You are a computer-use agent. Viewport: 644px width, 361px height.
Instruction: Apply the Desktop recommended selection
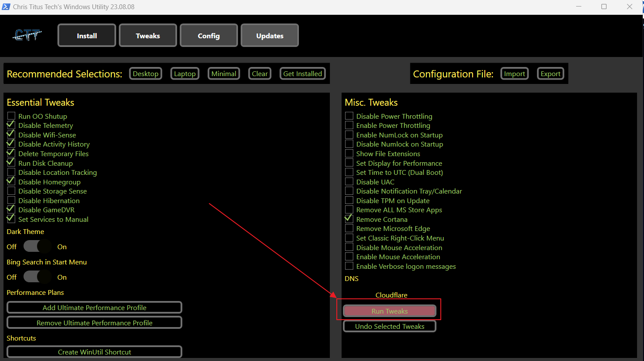click(146, 74)
